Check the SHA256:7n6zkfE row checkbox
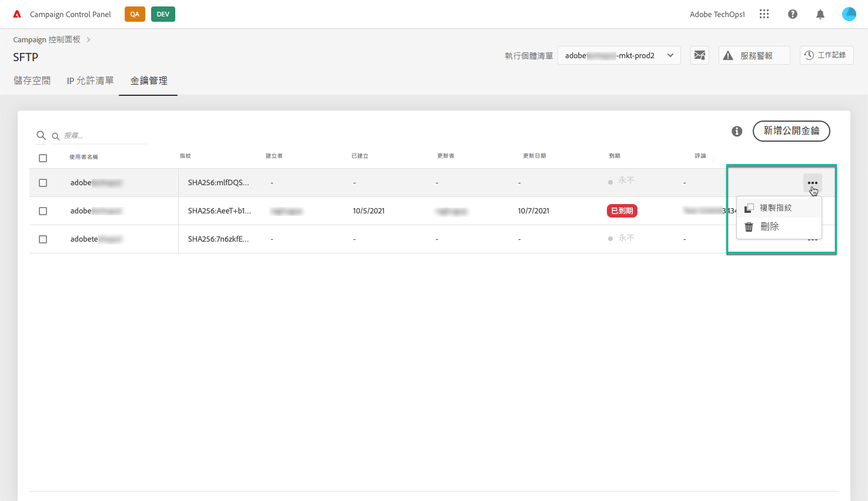 [x=43, y=239]
